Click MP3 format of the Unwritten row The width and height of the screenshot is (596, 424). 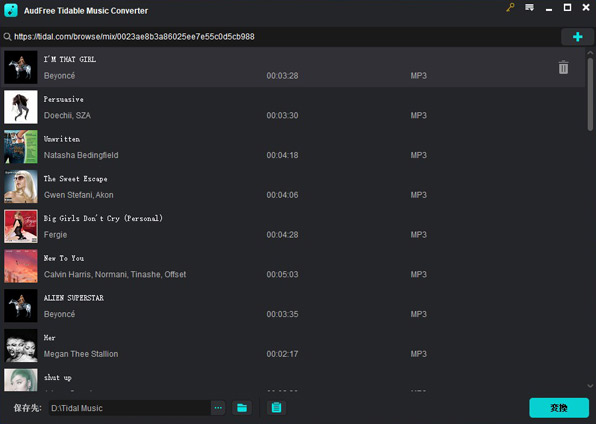pos(418,155)
